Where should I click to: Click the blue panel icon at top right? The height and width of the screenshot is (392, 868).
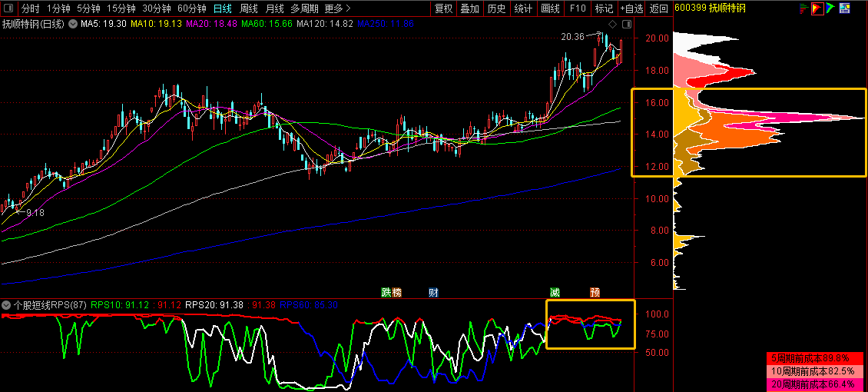coord(846,8)
